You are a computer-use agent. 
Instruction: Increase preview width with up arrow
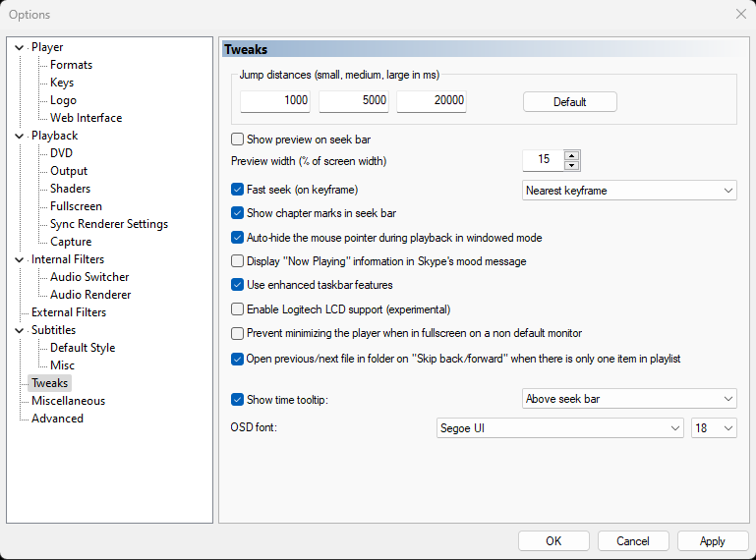572,155
